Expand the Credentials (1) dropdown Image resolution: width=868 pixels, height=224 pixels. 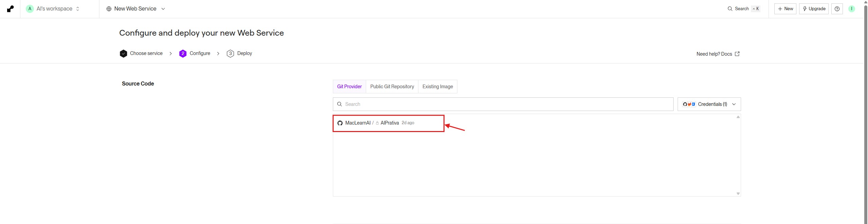(709, 104)
